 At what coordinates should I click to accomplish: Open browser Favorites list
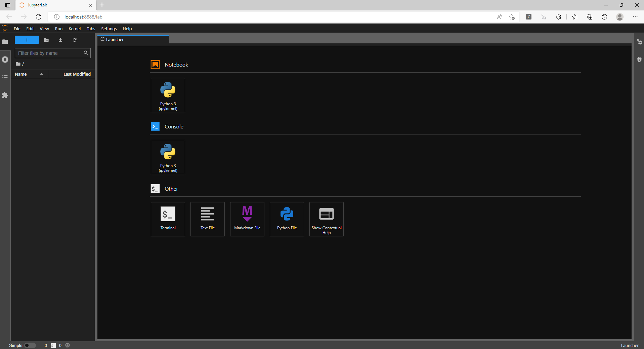[575, 17]
